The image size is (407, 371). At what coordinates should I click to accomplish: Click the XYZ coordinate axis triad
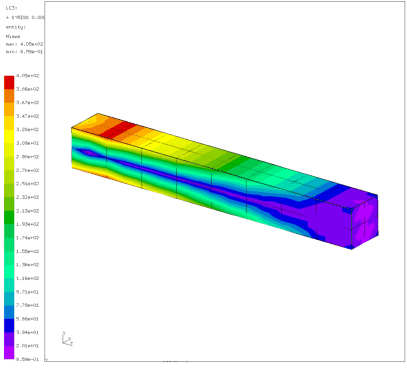[x=67, y=339]
